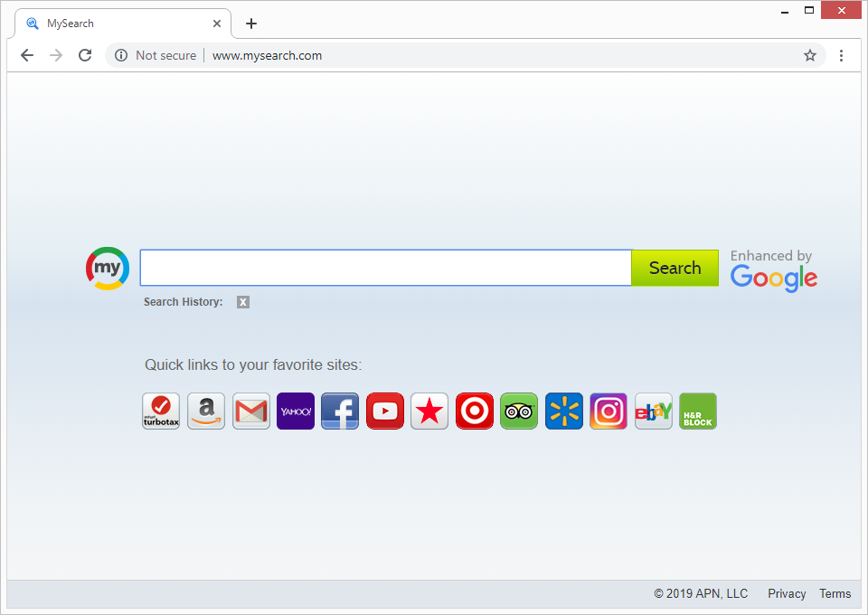Open the Facebook quick link icon
Viewport: 868px width, 615px height.
340,412
